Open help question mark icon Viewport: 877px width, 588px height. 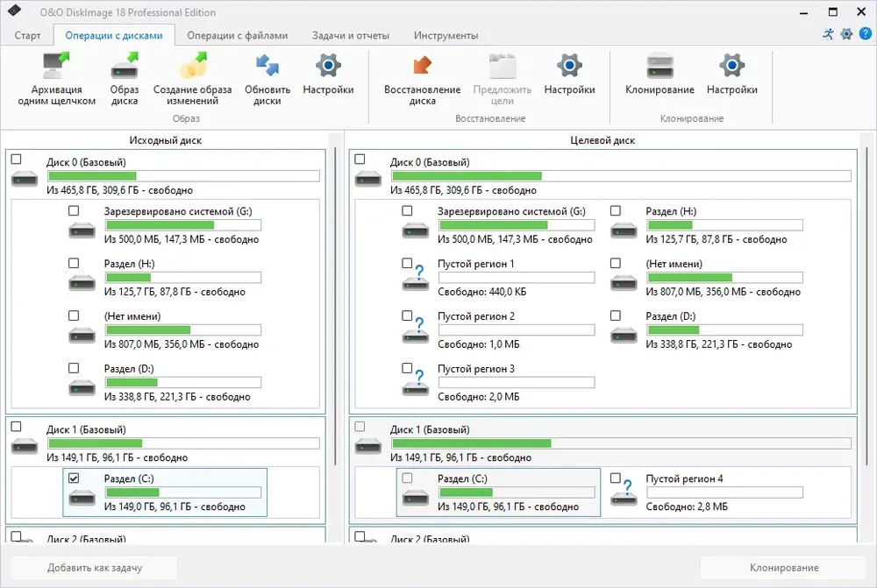[x=866, y=34]
